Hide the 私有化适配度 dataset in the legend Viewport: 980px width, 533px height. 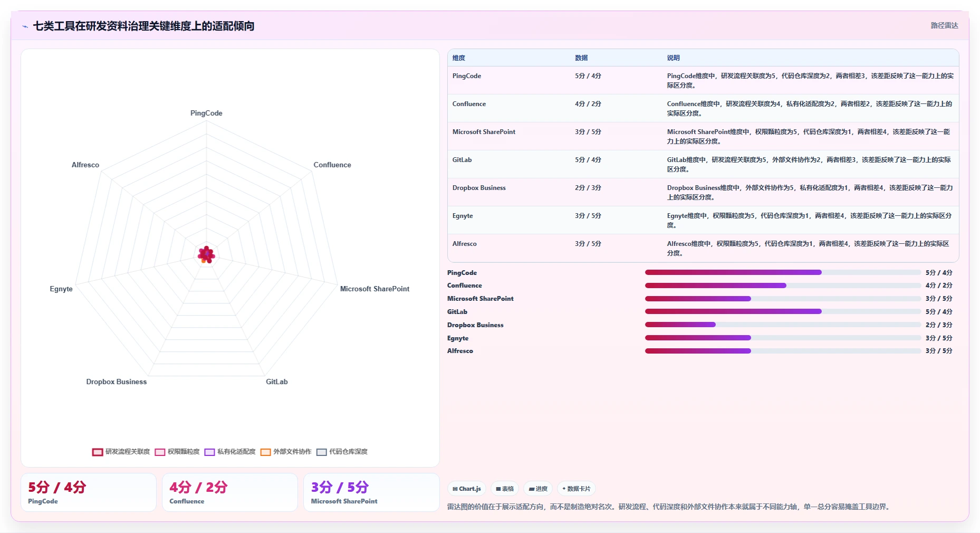[230, 452]
